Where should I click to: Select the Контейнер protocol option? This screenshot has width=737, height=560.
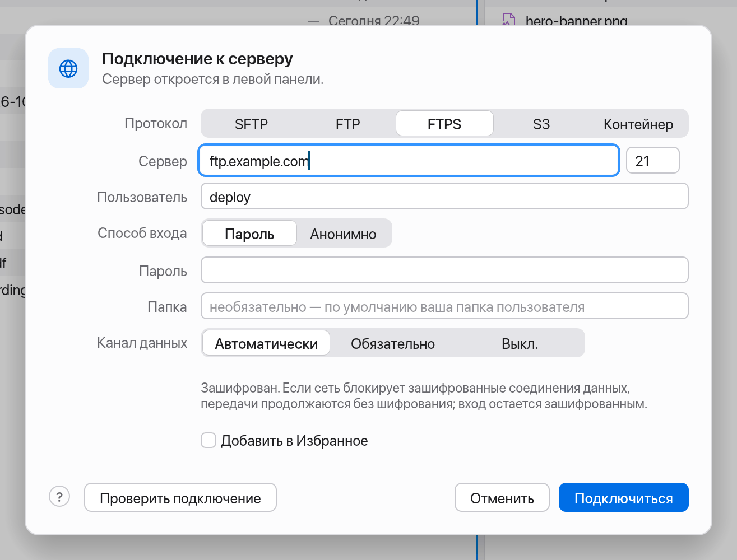coord(638,124)
